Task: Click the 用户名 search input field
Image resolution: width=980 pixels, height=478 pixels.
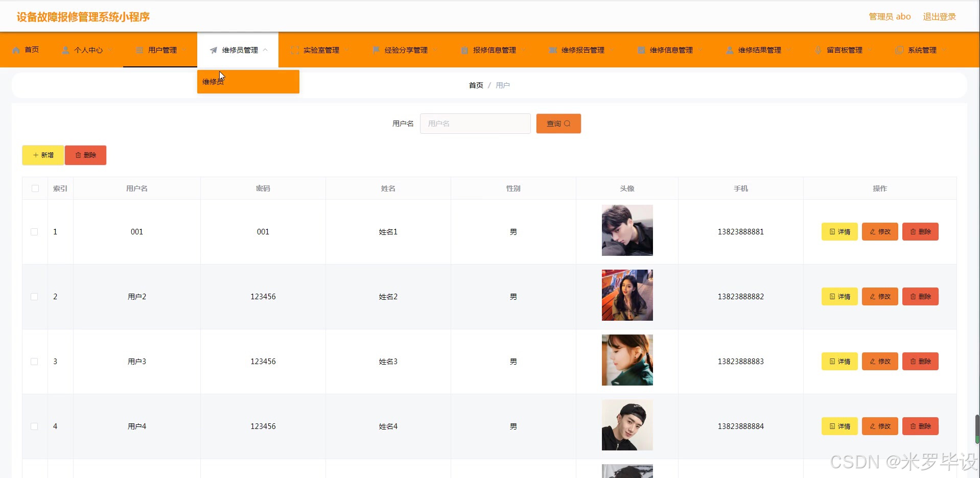Action: point(475,124)
